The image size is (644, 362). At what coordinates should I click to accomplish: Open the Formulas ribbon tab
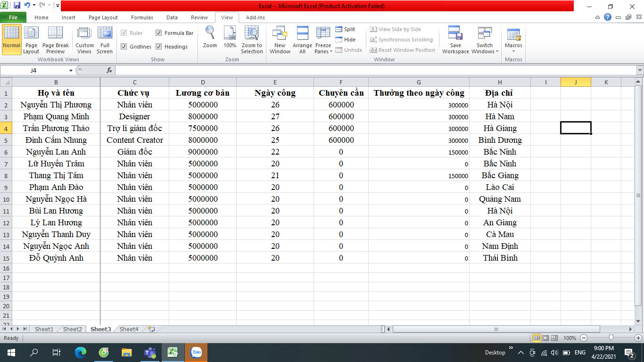142,17
